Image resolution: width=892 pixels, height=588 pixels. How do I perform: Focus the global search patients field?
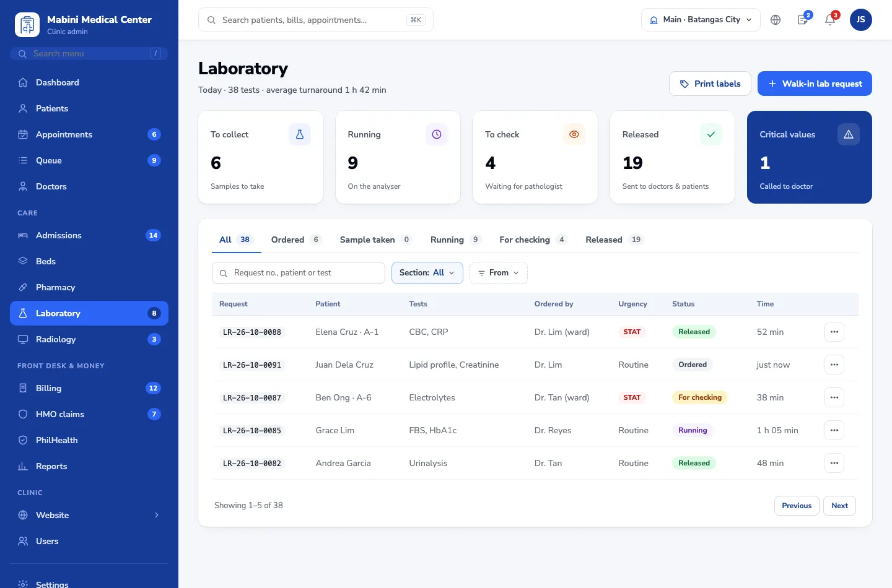click(x=316, y=20)
